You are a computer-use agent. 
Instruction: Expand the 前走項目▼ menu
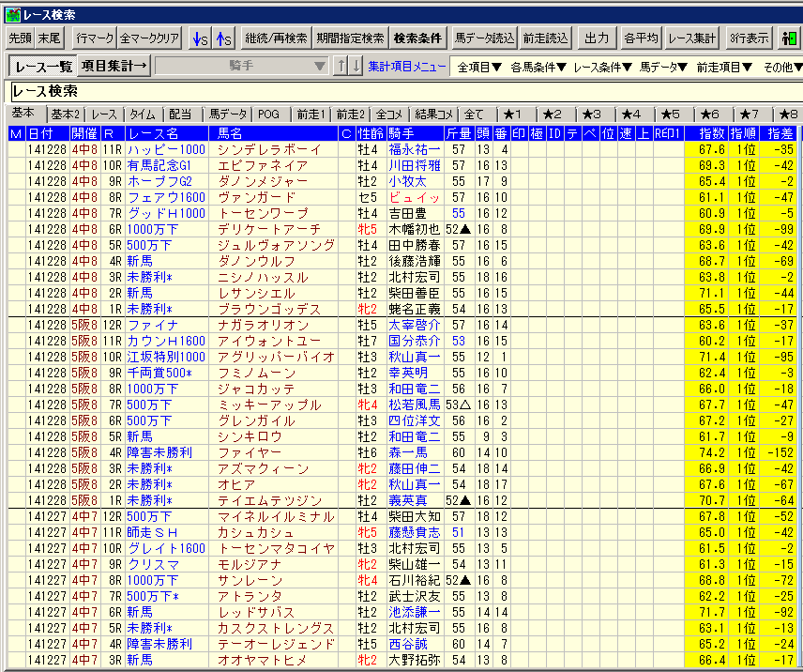click(724, 67)
